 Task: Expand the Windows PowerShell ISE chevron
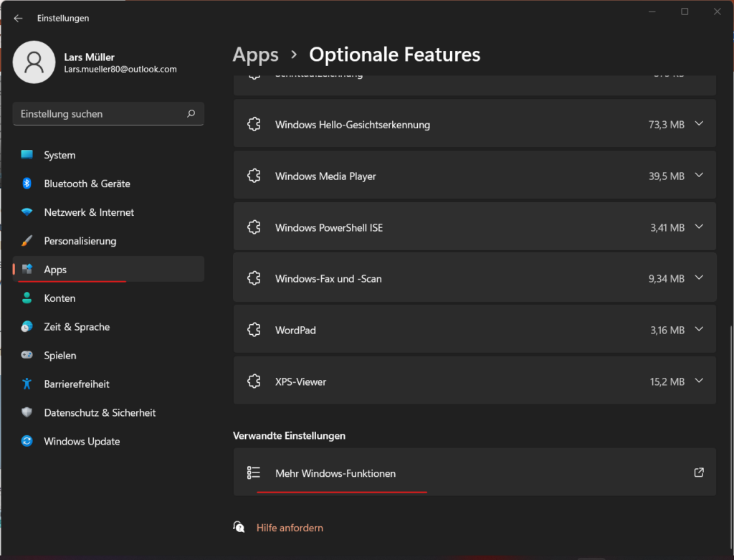pyautogui.click(x=699, y=227)
